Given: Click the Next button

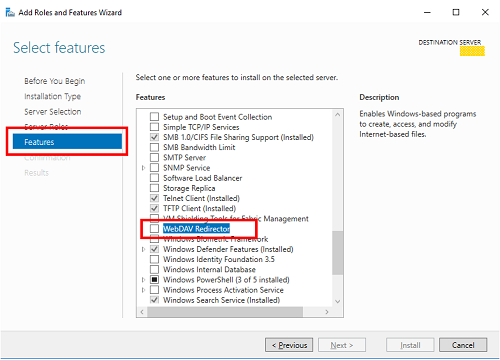Looking at the screenshot, I should [342, 345].
